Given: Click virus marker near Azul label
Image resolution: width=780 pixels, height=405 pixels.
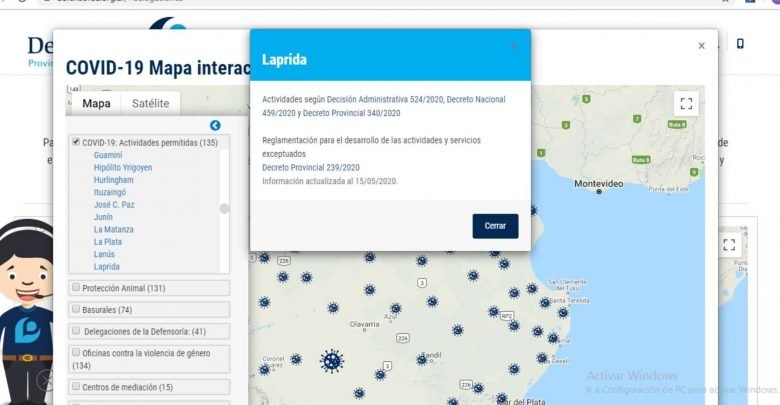Looking at the screenshot, I should point(395,308).
